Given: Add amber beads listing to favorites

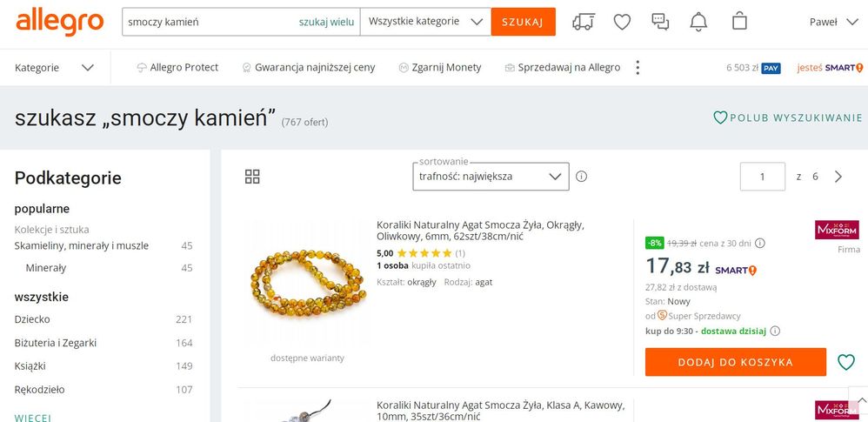Looking at the screenshot, I should pyautogui.click(x=845, y=362).
